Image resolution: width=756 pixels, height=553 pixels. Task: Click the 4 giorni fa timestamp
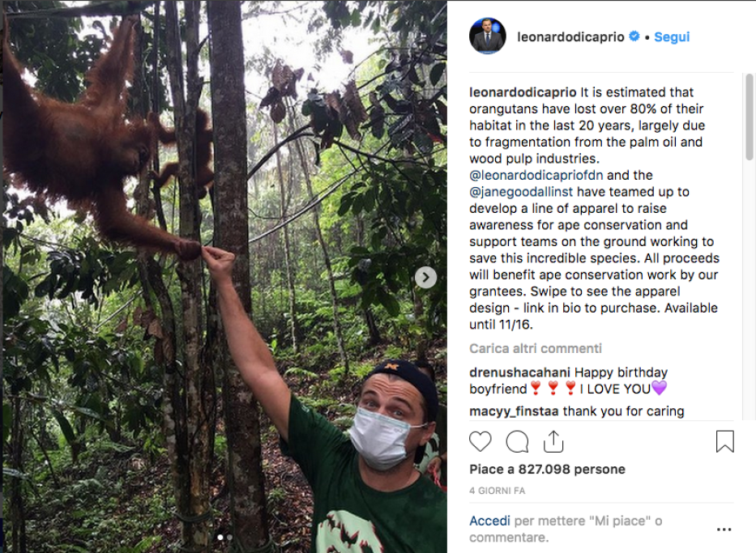click(x=498, y=491)
